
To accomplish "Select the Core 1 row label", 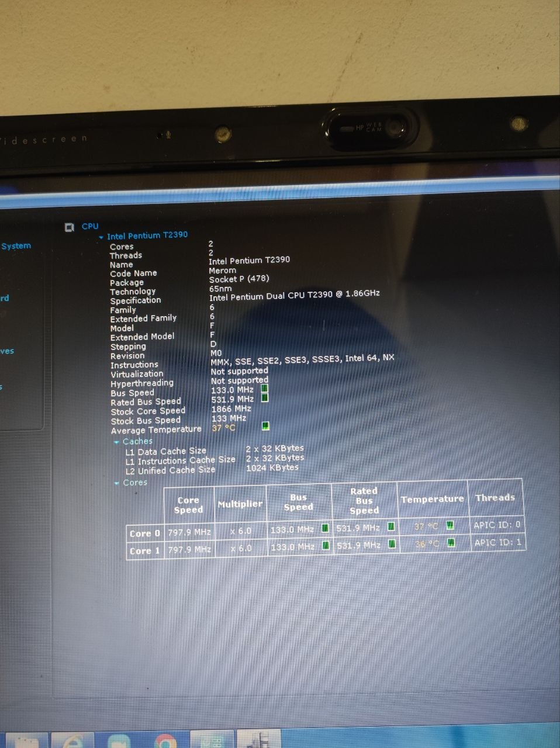I will tap(144, 551).
